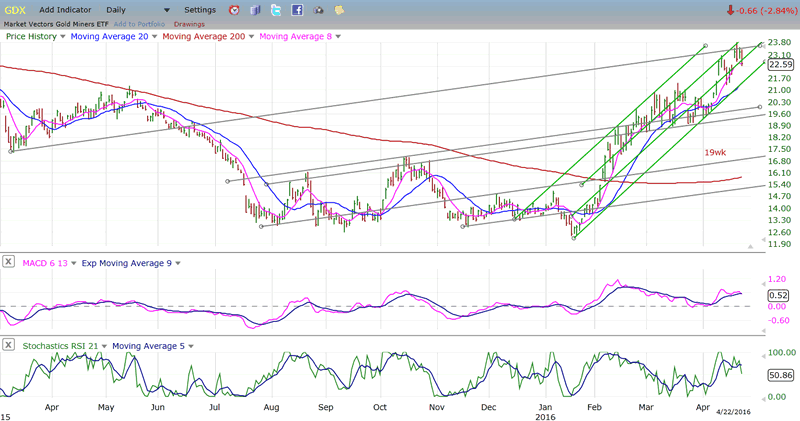The height and width of the screenshot is (421, 800).
Task: Click the alarm clock alert icon
Action: [233, 10]
